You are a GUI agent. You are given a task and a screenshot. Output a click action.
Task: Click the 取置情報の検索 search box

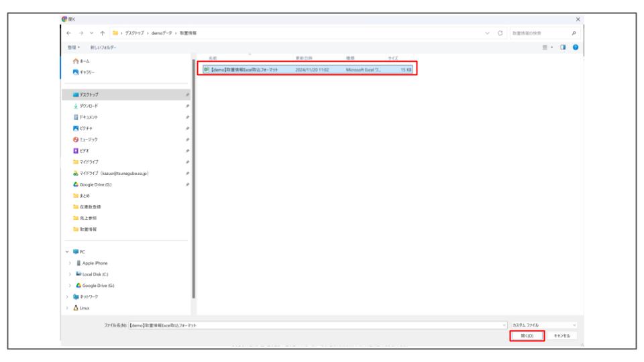coord(540,33)
